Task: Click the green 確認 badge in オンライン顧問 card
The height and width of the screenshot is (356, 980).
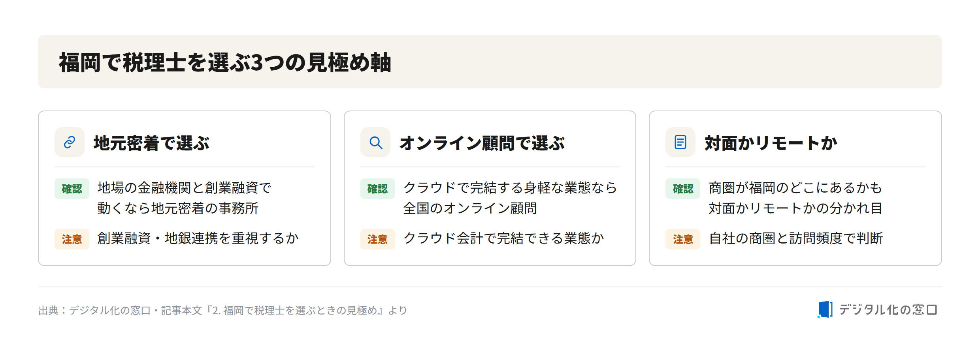Action: coord(378,189)
